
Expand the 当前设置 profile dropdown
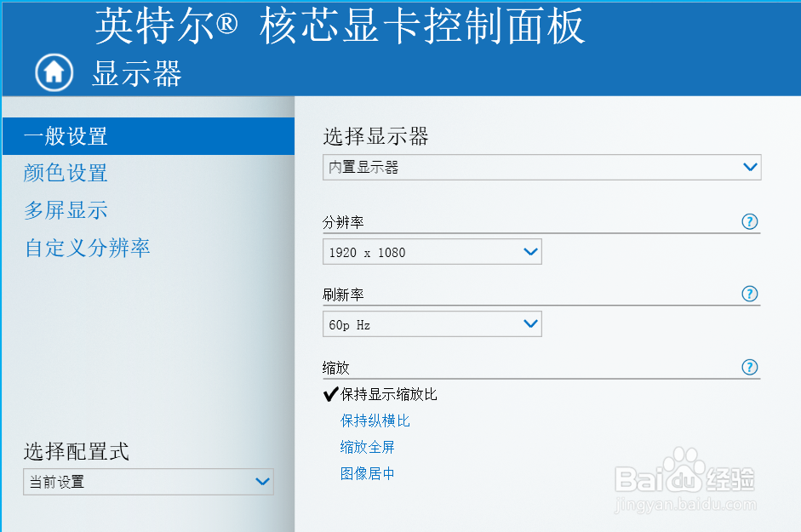coord(149,482)
